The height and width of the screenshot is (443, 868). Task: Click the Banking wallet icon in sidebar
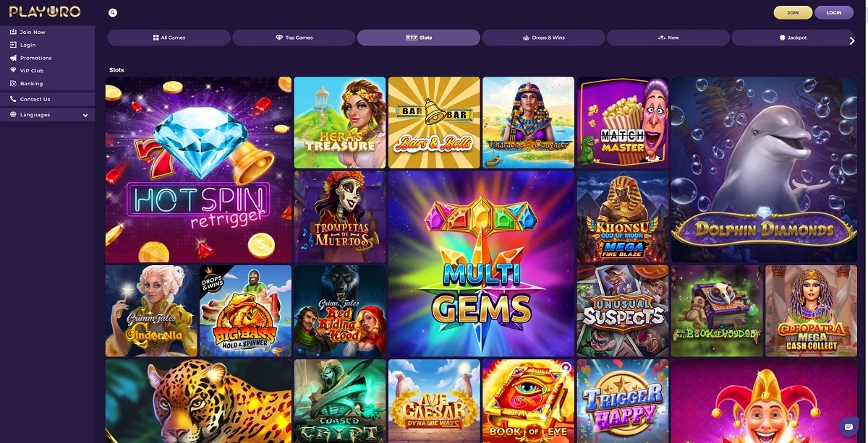[13, 84]
